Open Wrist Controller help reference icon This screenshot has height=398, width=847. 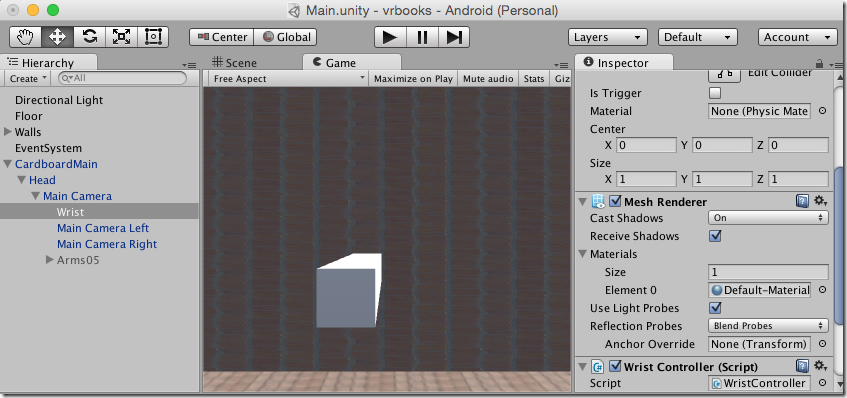[x=802, y=367]
